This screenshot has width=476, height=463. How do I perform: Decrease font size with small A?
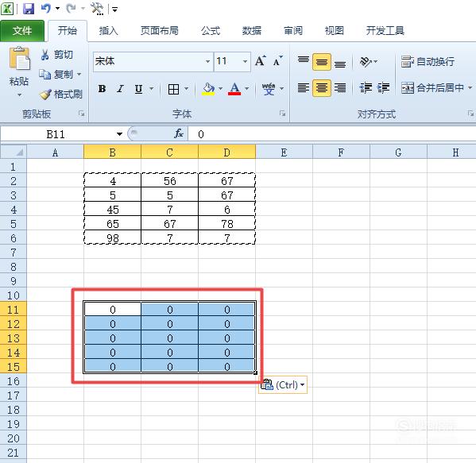[x=278, y=61]
